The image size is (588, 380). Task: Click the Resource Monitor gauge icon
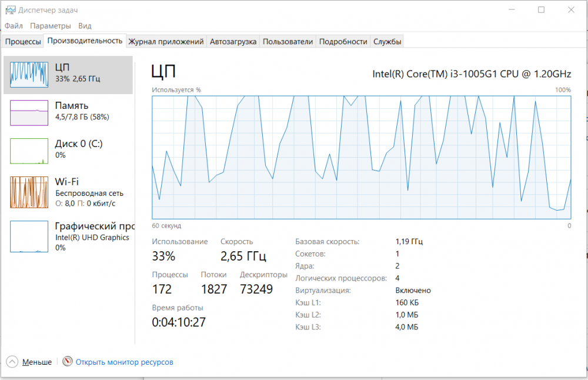pyautogui.click(x=68, y=362)
